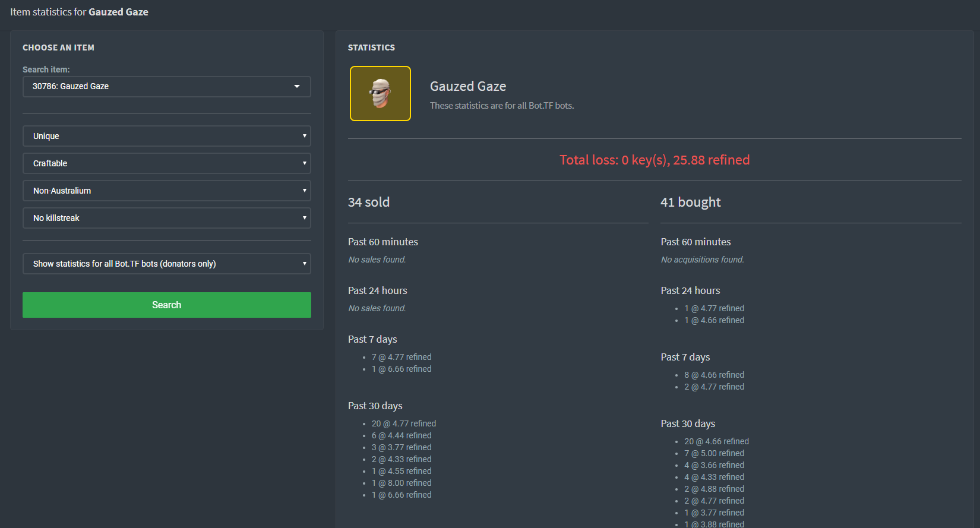The height and width of the screenshot is (528, 980).
Task: Select the Gauzed Gaze item name heading
Action: pyautogui.click(x=468, y=87)
